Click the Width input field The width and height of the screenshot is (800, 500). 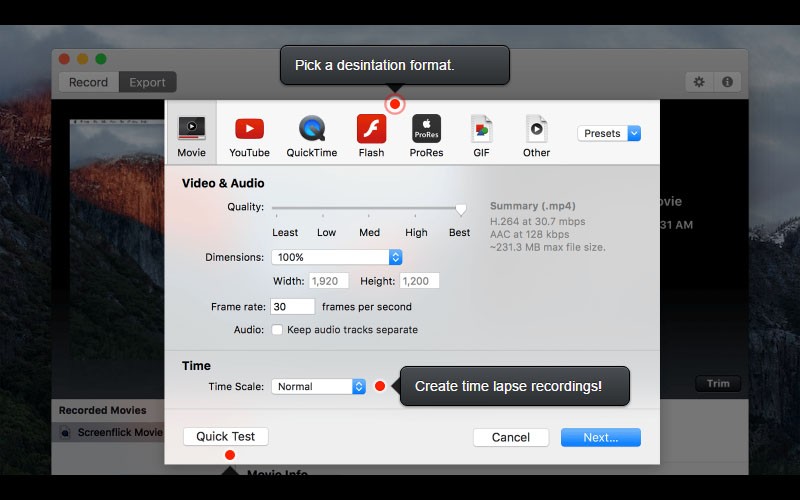point(329,281)
